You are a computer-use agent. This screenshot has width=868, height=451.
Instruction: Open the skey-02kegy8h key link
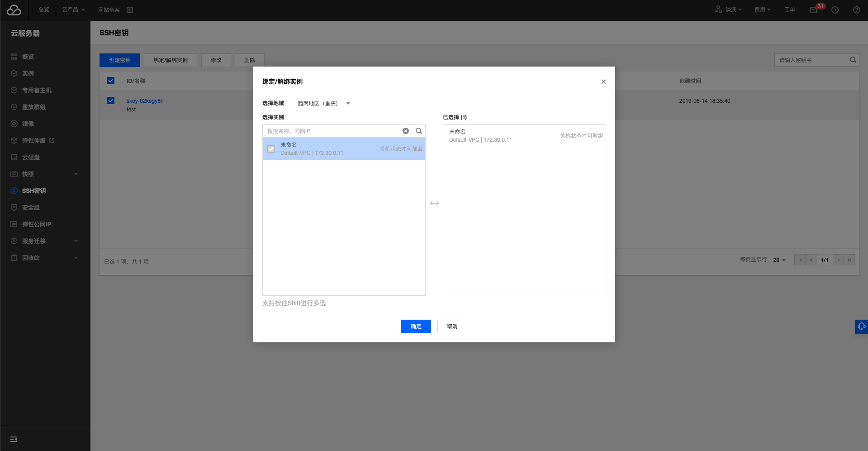coord(145,101)
